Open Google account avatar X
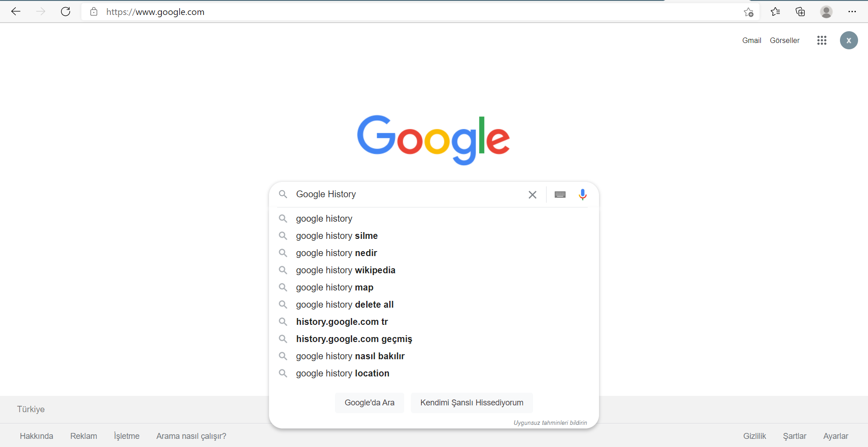Viewport: 868px width, 447px height. (849, 40)
